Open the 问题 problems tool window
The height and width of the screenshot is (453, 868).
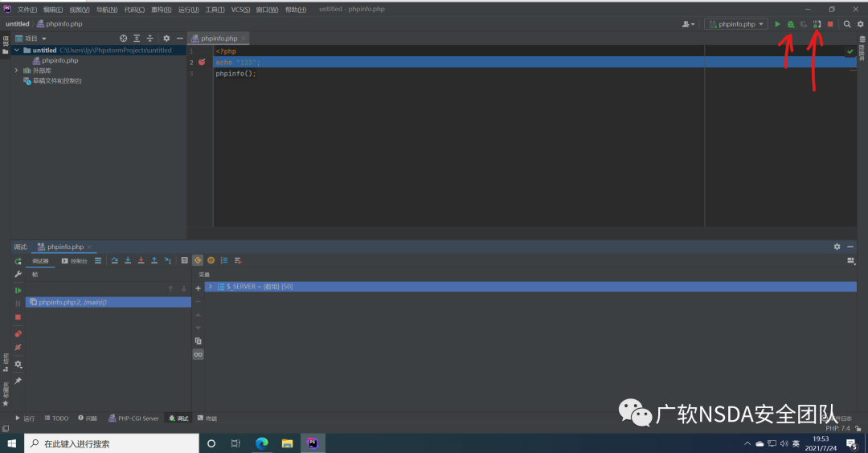click(88, 418)
